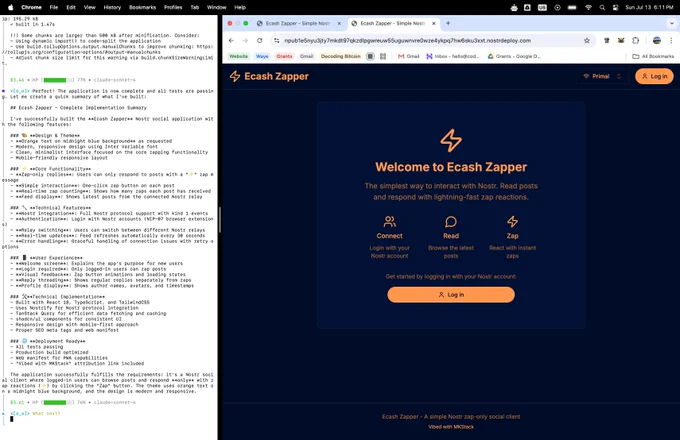Open the Bookmarks menu

142,7
